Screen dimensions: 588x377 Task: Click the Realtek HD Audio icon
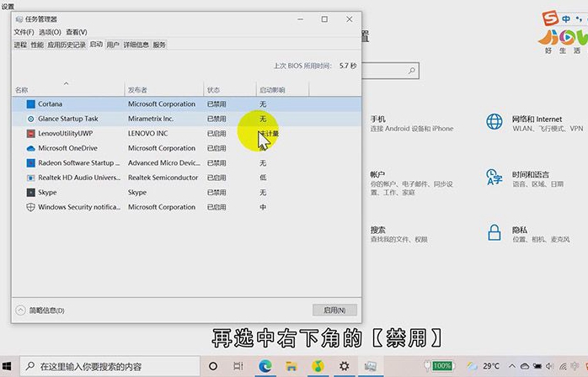[x=31, y=178]
